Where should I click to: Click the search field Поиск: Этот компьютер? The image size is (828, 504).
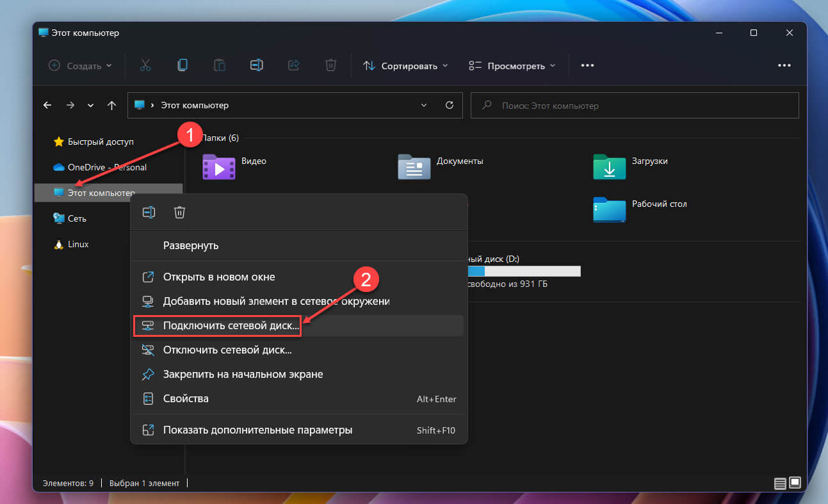[635, 105]
